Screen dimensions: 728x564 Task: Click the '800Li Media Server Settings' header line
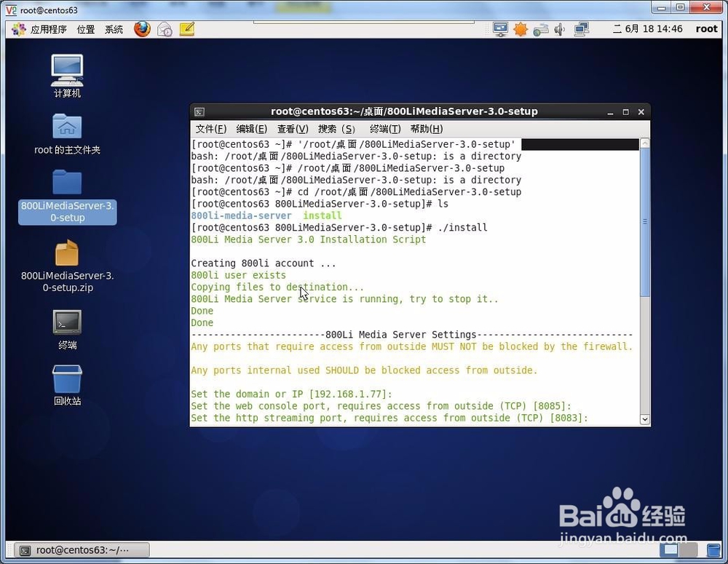coord(412,335)
